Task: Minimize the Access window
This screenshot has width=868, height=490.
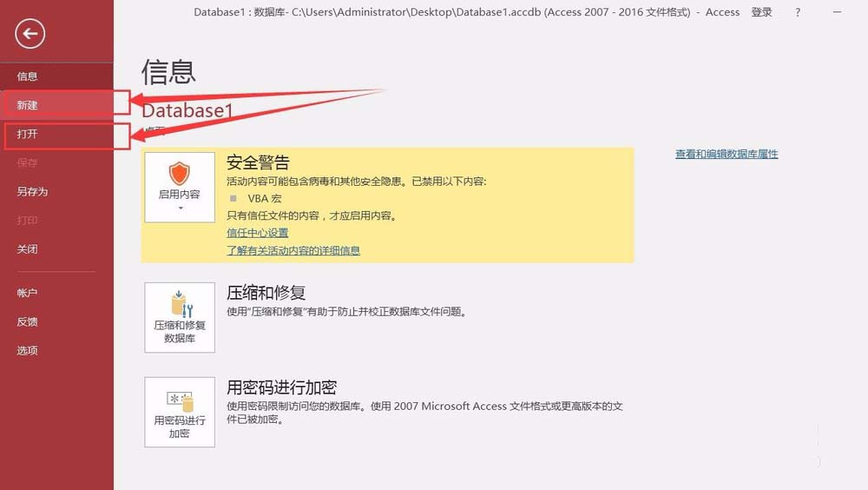Action: pos(837,12)
